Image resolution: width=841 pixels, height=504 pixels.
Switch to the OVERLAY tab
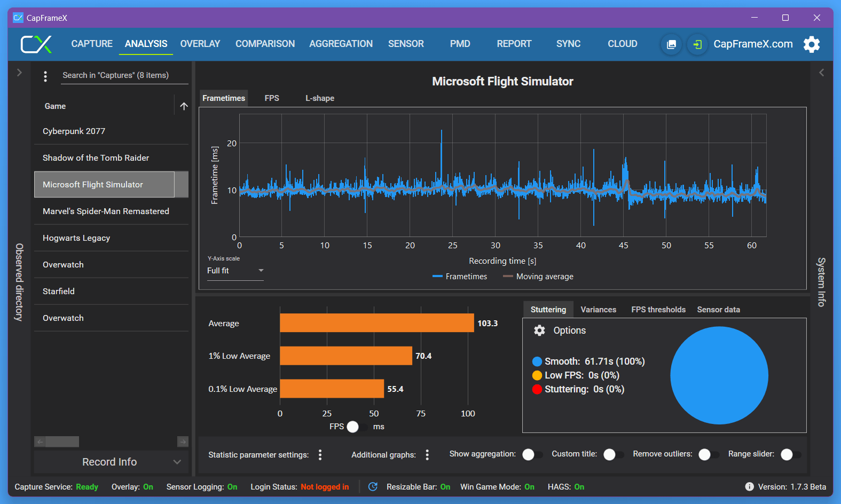pyautogui.click(x=200, y=44)
